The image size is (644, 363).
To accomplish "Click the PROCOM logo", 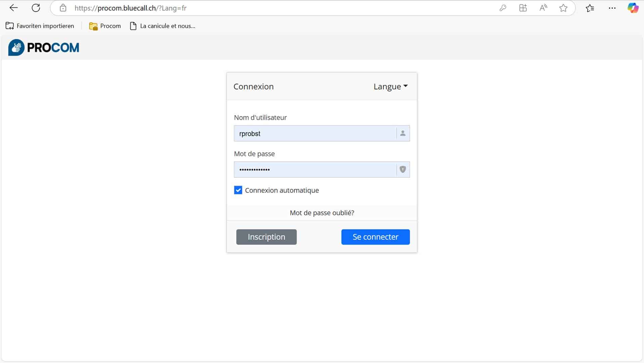I will [x=44, y=48].
